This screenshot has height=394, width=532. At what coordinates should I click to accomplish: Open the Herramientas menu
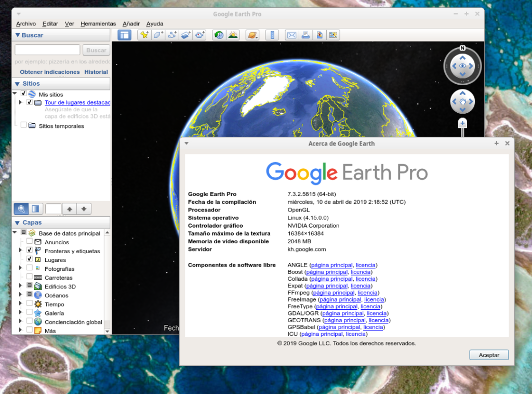pos(98,24)
